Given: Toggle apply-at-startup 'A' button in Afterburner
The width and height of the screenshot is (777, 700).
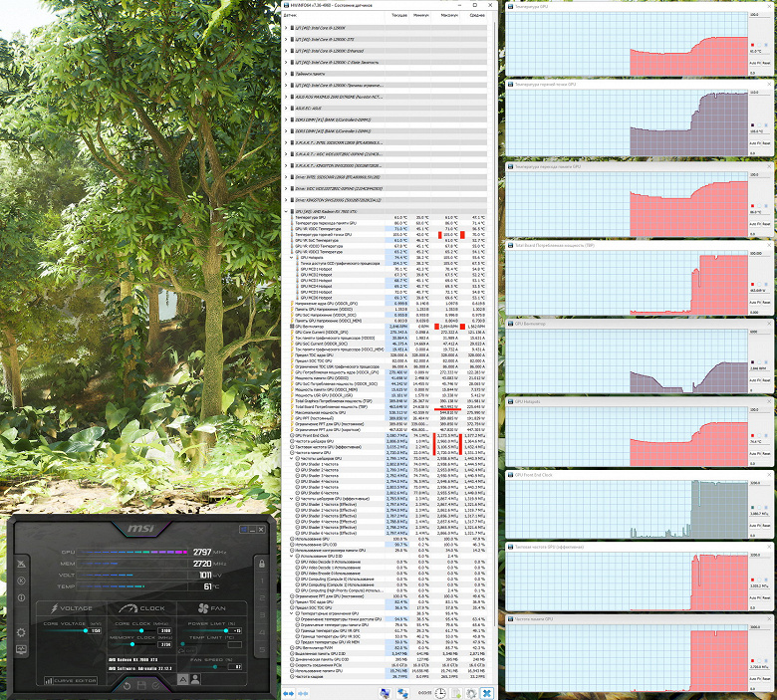Looking at the screenshot, I should 183,680.
